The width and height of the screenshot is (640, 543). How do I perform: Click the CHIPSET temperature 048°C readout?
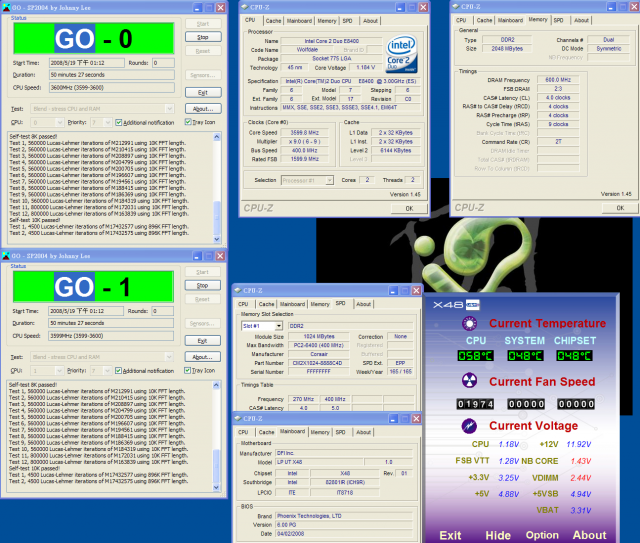(x=574, y=356)
